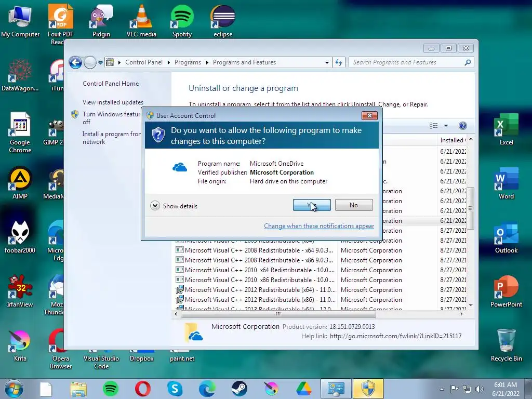The image size is (532, 399).
Task: Open Skype from the taskbar
Action: 175,389
